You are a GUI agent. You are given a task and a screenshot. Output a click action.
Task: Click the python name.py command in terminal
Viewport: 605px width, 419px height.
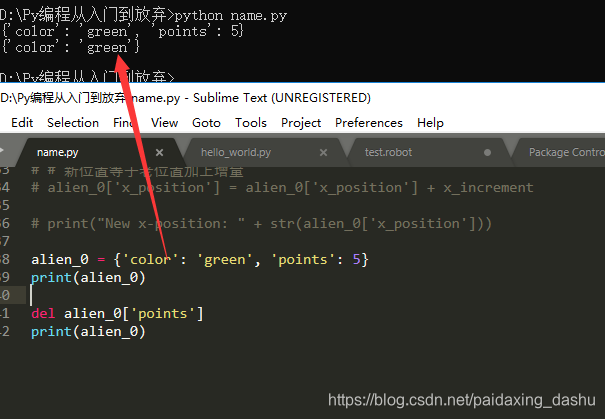click(x=231, y=16)
